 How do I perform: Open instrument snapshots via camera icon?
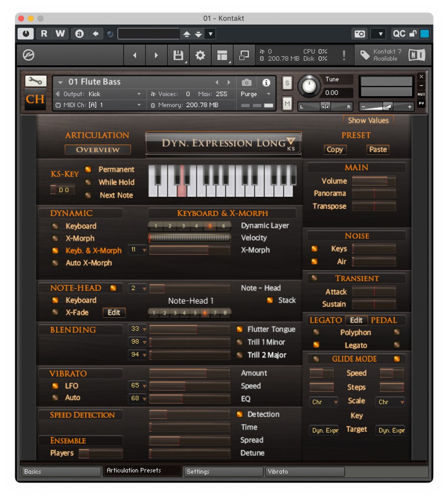click(x=246, y=82)
